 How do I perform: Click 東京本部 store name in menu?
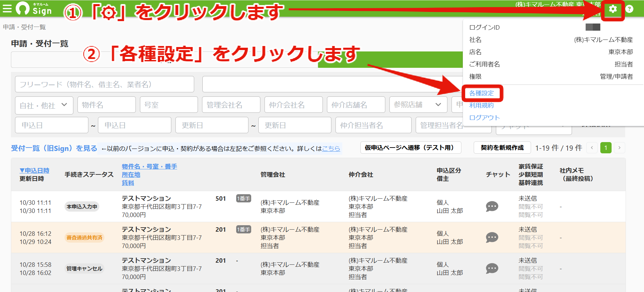pyautogui.click(x=621, y=52)
